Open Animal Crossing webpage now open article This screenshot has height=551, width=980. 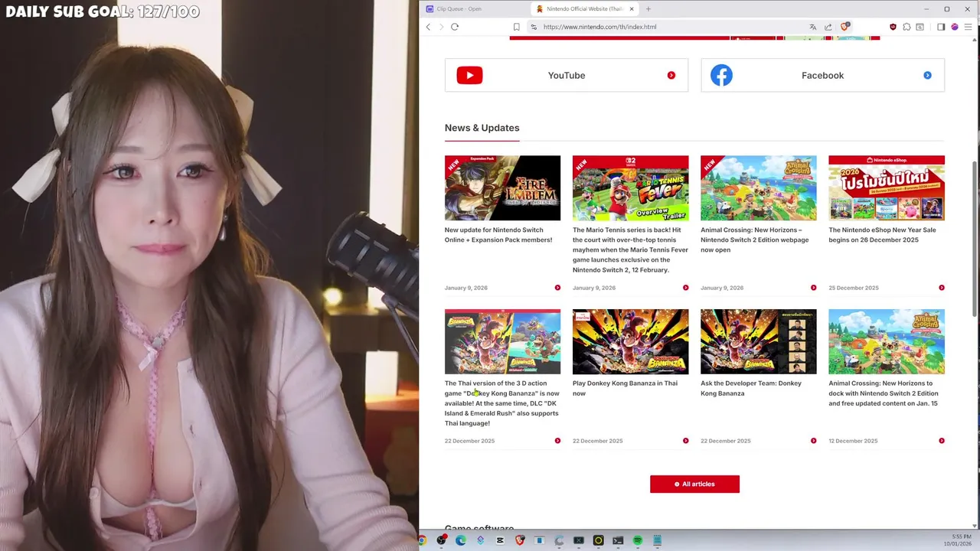coord(754,240)
